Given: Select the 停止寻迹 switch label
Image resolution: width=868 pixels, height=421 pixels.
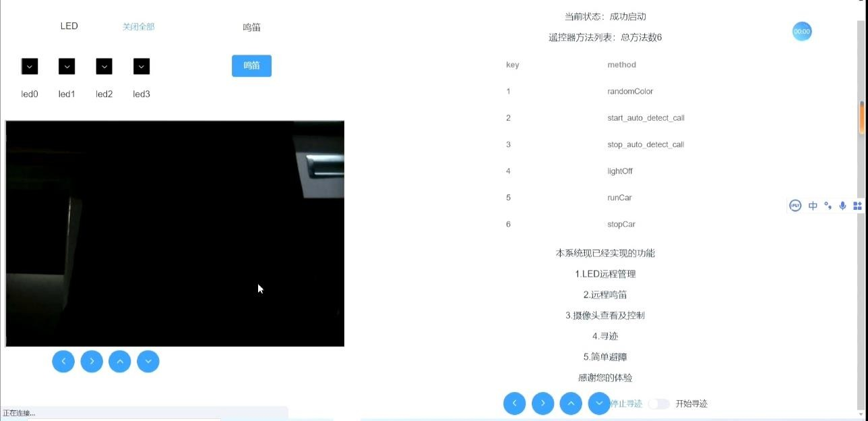Looking at the screenshot, I should (x=626, y=403).
